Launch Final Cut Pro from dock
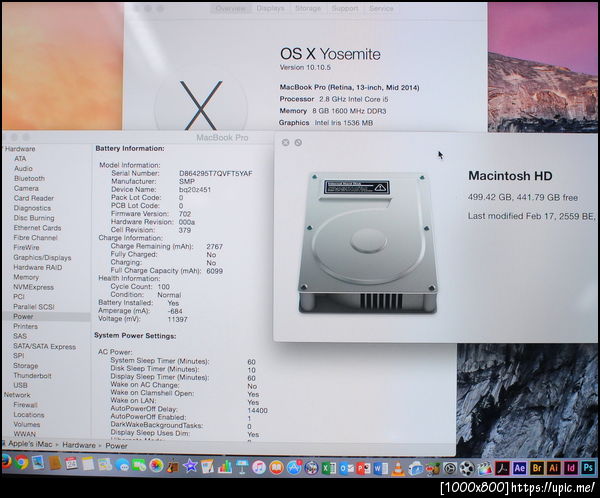The width and height of the screenshot is (600, 498). [485, 469]
